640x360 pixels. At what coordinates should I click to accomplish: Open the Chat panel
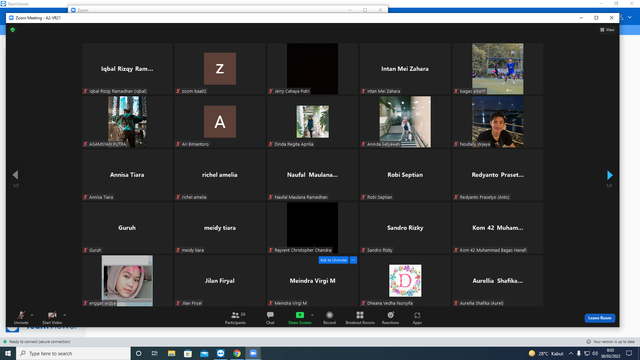[x=270, y=318]
